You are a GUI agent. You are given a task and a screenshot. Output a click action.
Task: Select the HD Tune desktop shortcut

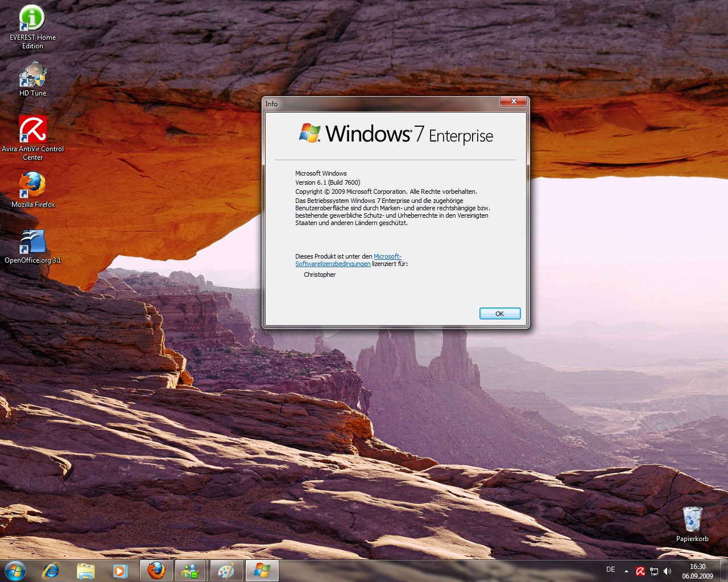(32, 76)
